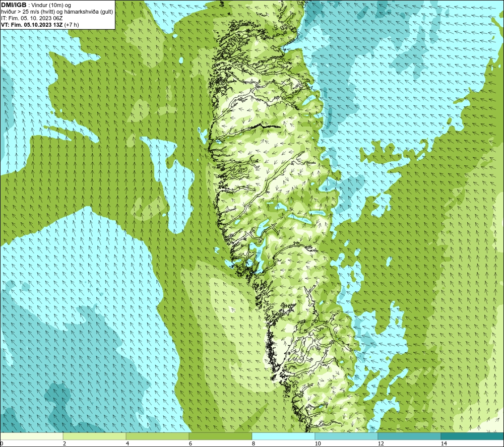Click the medium green 4–6 color bar segment
The image size is (504, 447).
[x=157, y=436]
